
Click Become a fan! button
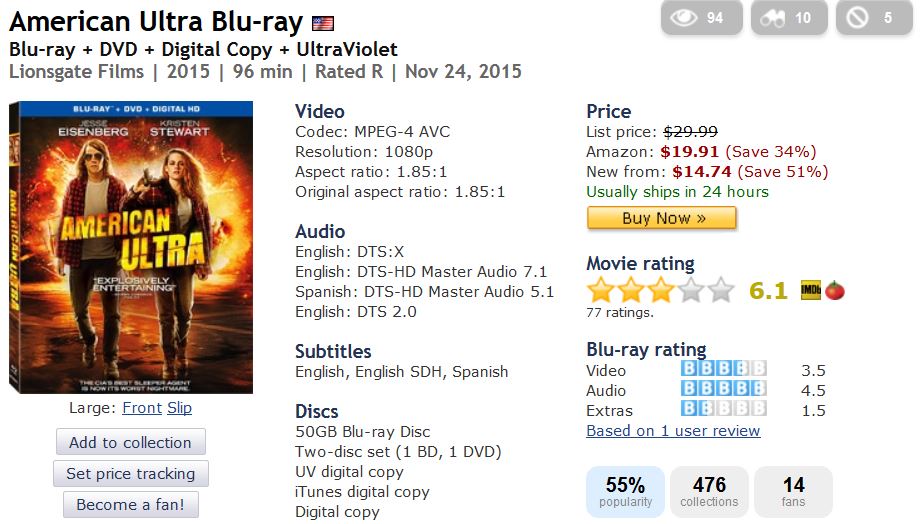[130, 504]
